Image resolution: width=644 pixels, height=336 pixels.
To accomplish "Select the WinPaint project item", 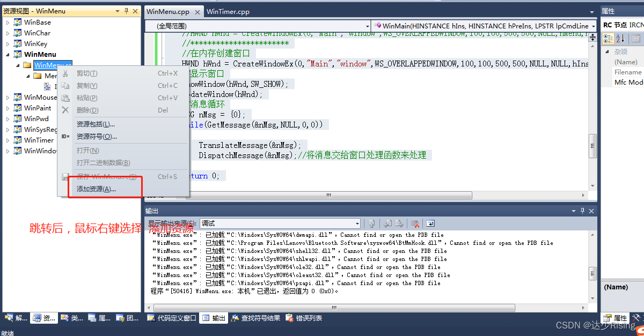I will (38, 108).
